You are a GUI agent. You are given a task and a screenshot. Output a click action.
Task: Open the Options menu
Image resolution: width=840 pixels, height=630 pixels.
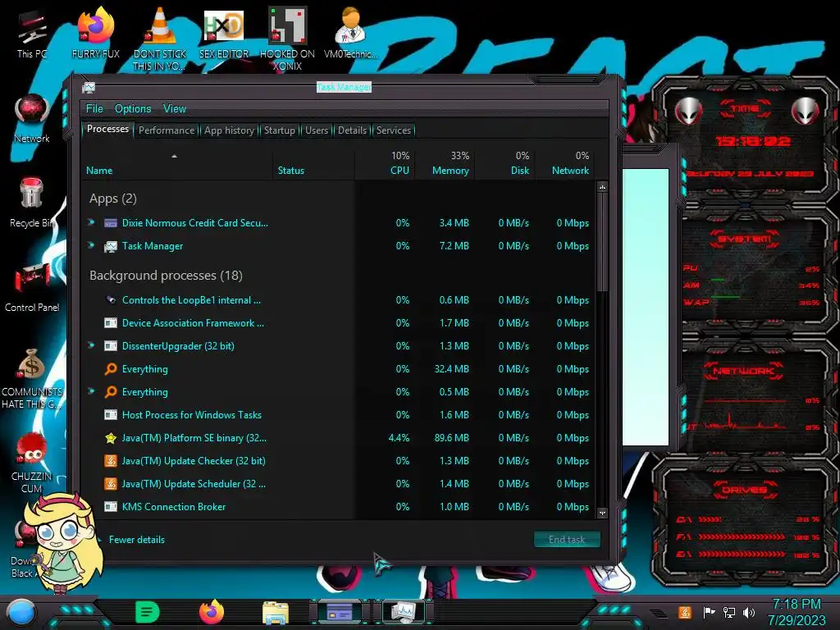pyautogui.click(x=133, y=109)
